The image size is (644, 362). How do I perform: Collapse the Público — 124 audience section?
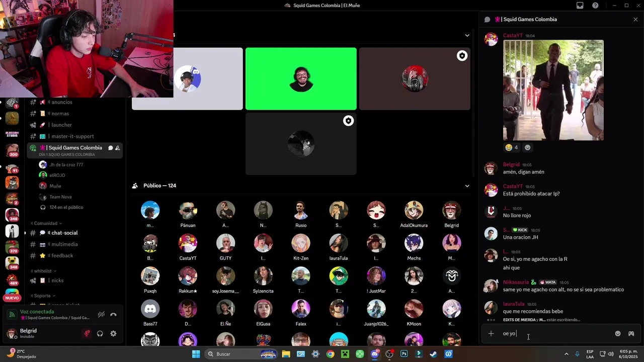point(467,186)
